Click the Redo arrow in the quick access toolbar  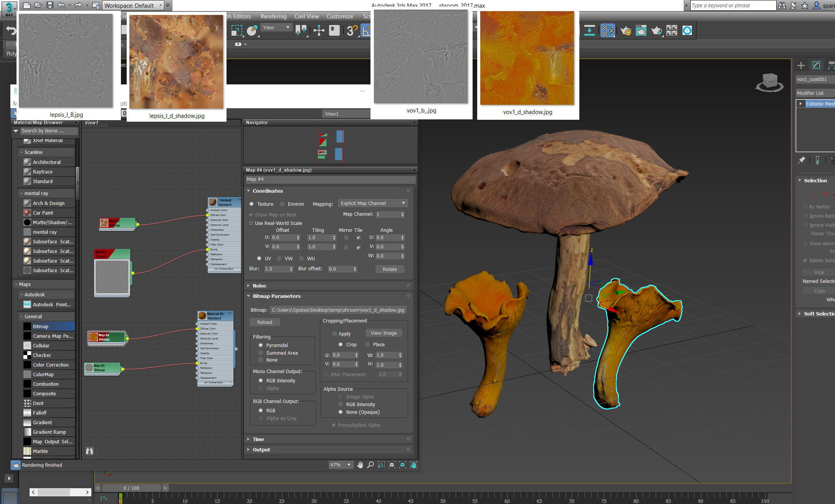(x=78, y=5)
